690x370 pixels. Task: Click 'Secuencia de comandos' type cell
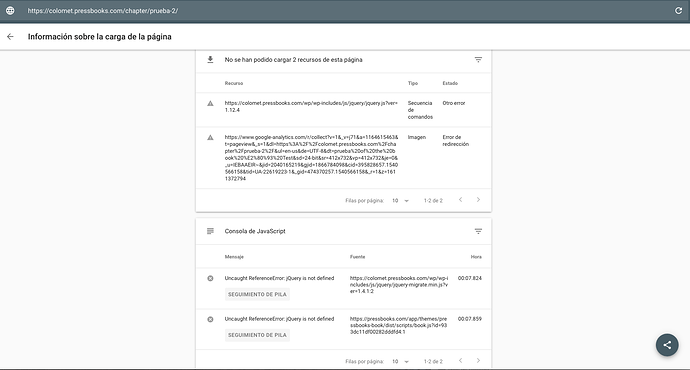(x=420, y=110)
